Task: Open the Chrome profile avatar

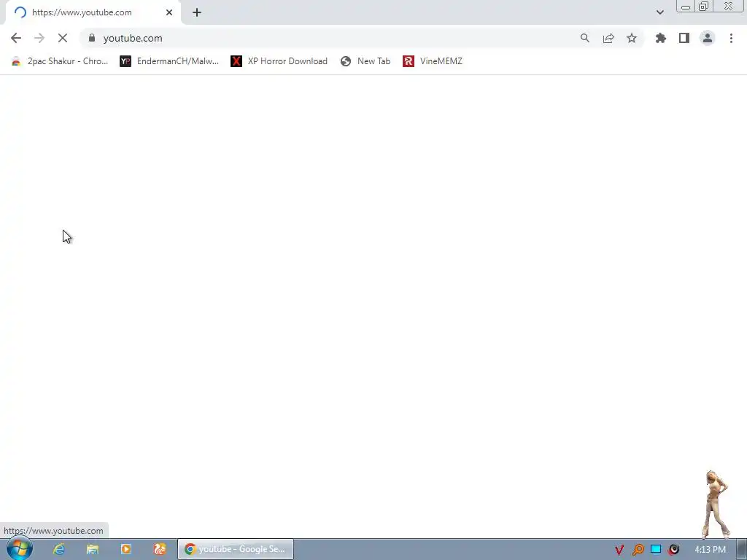Action: pyautogui.click(x=708, y=38)
